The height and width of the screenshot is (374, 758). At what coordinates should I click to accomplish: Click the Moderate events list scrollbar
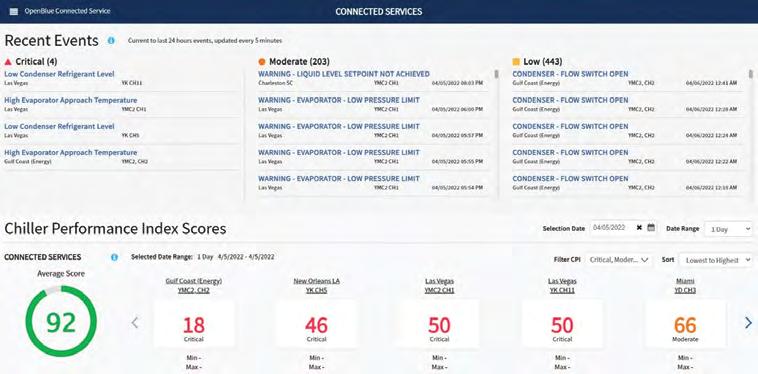(x=496, y=74)
